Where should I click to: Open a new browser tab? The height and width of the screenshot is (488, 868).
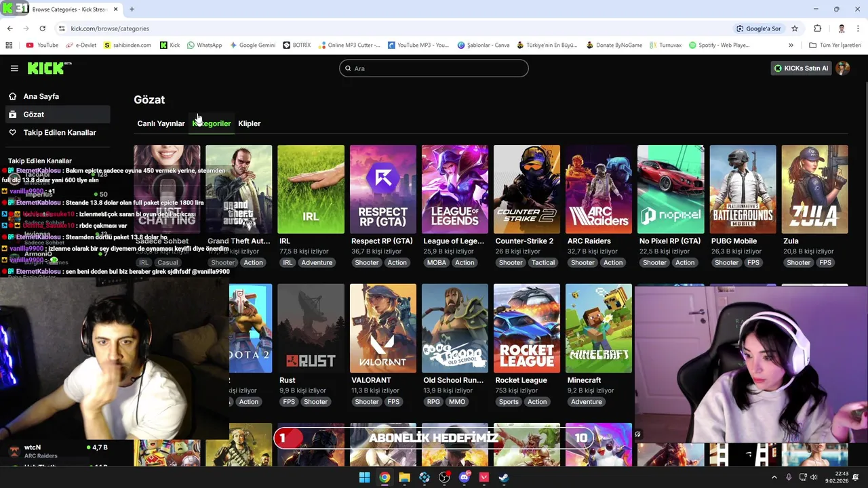132,9
